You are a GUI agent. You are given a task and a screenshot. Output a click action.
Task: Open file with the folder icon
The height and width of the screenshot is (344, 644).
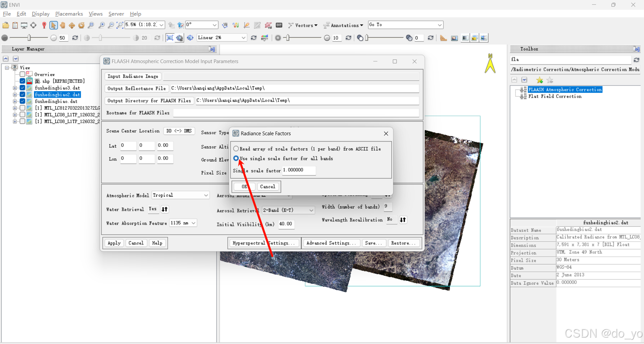click(6, 25)
